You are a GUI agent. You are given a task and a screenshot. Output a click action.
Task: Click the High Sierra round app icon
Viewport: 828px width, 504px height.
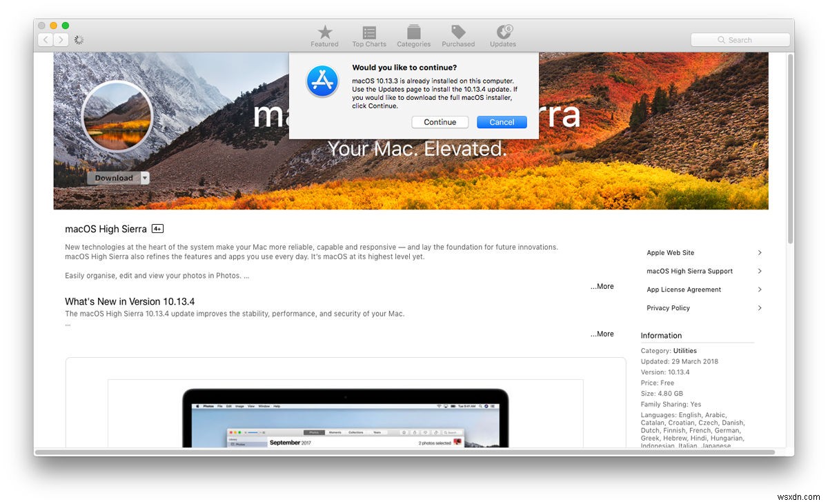coord(117,116)
